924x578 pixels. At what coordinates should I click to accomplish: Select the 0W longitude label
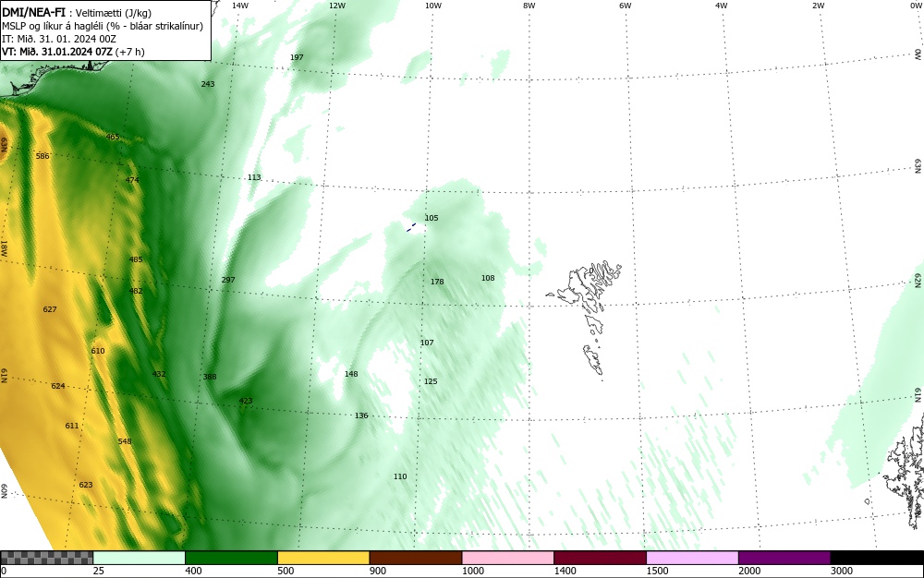point(916,6)
